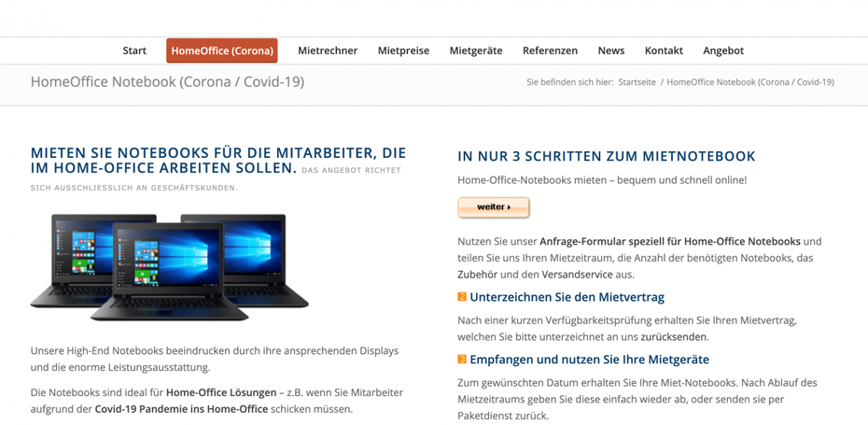Click the Zum gewünschten Datum paragraph

click(637, 399)
